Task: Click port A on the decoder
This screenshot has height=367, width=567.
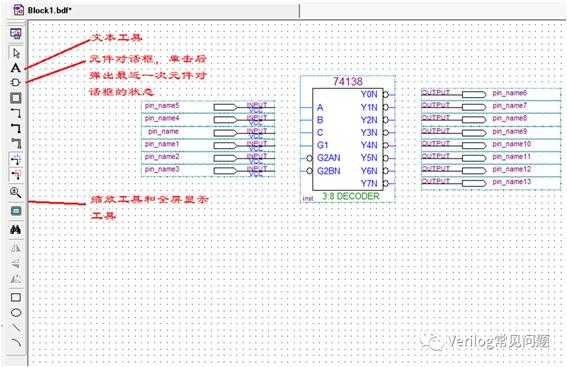Action: click(x=320, y=107)
